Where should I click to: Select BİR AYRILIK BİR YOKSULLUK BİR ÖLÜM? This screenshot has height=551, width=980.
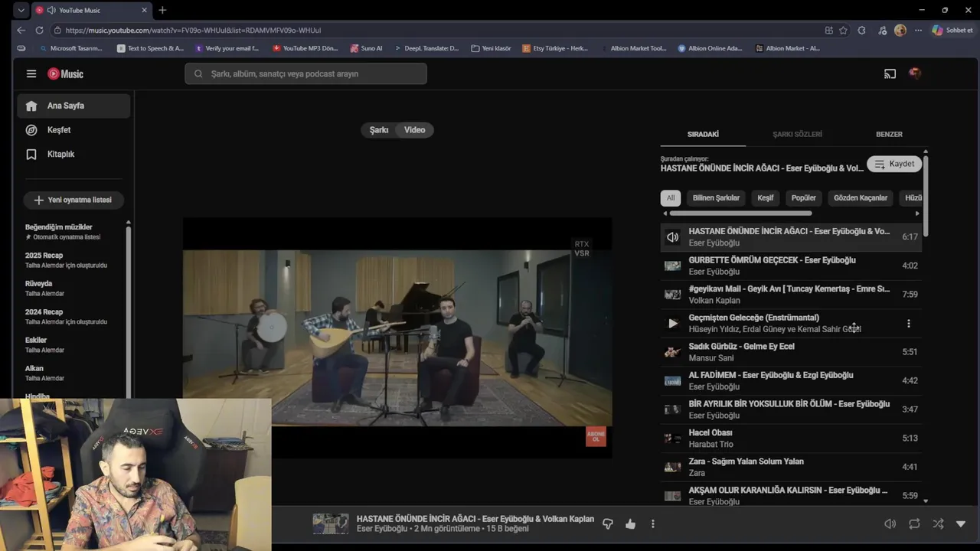pyautogui.click(x=791, y=409)
